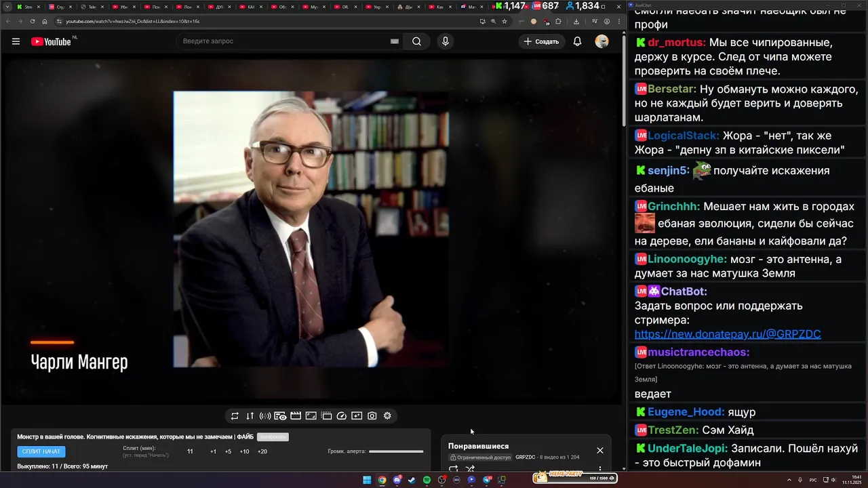Click username LogicalStack in chat
868x488 pixels.
(x=684, y=136)
